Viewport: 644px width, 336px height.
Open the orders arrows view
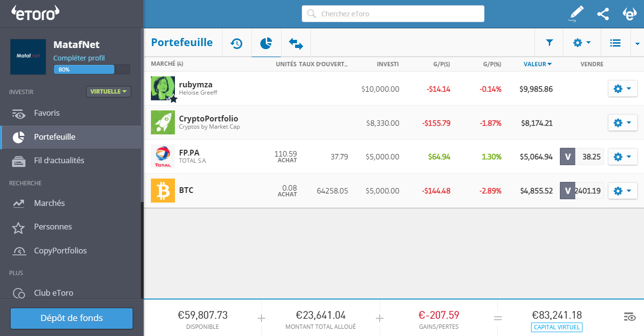pos(296,44)
